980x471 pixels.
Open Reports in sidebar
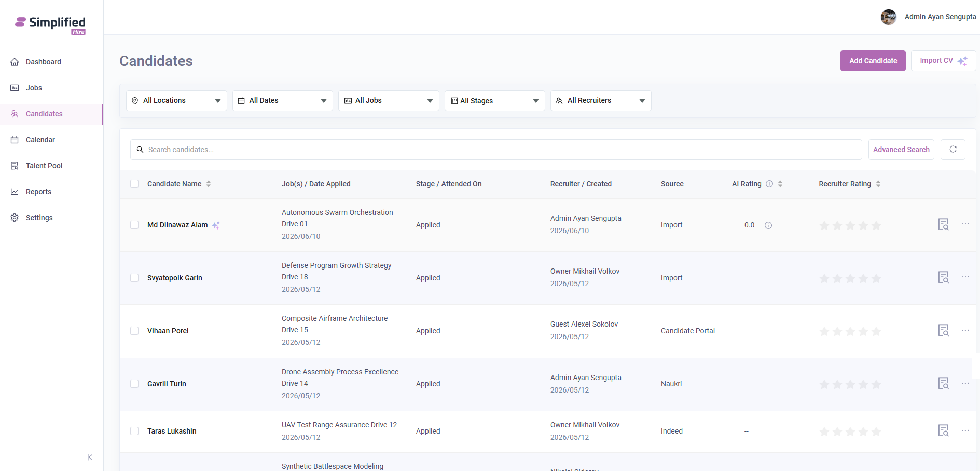coord(51,192)
